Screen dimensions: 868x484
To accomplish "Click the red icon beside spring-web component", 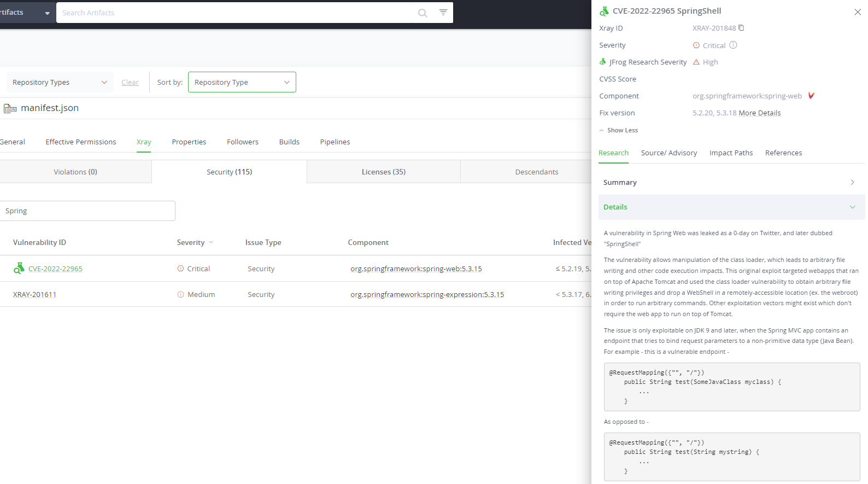I will tap(811, 96).
